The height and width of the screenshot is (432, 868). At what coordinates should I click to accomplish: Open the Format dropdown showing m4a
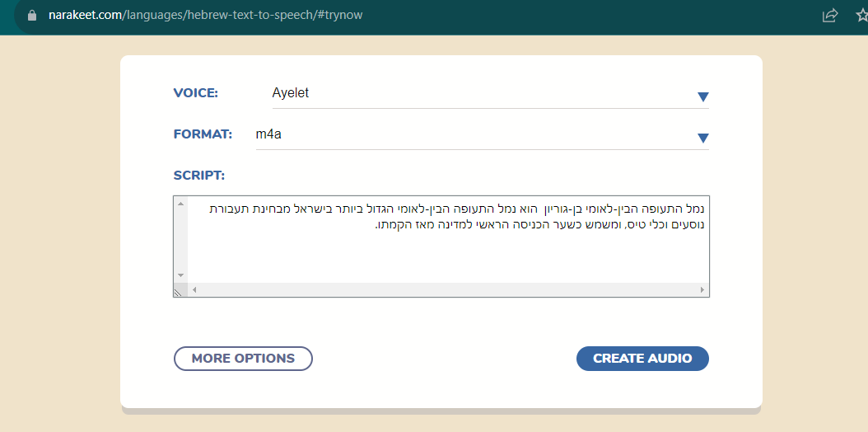pos(482,134)
